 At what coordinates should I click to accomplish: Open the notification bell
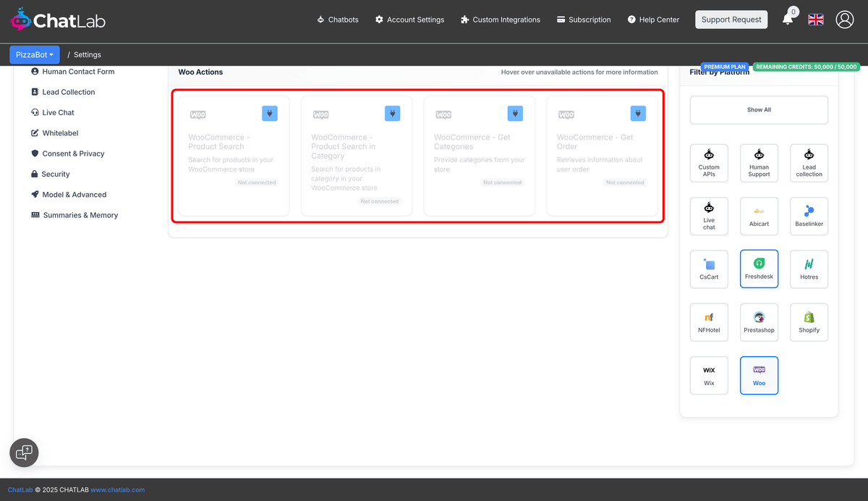pos(788,20)
